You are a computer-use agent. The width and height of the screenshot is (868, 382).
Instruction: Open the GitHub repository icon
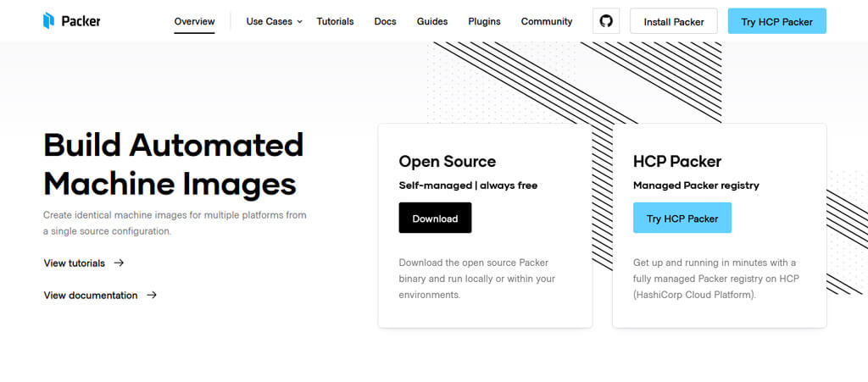tap(606, 21)
